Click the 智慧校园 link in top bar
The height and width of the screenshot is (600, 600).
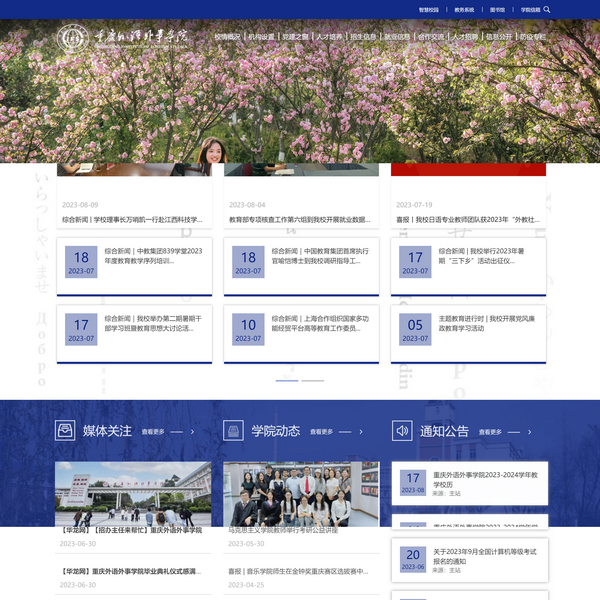tap(427, 9)
